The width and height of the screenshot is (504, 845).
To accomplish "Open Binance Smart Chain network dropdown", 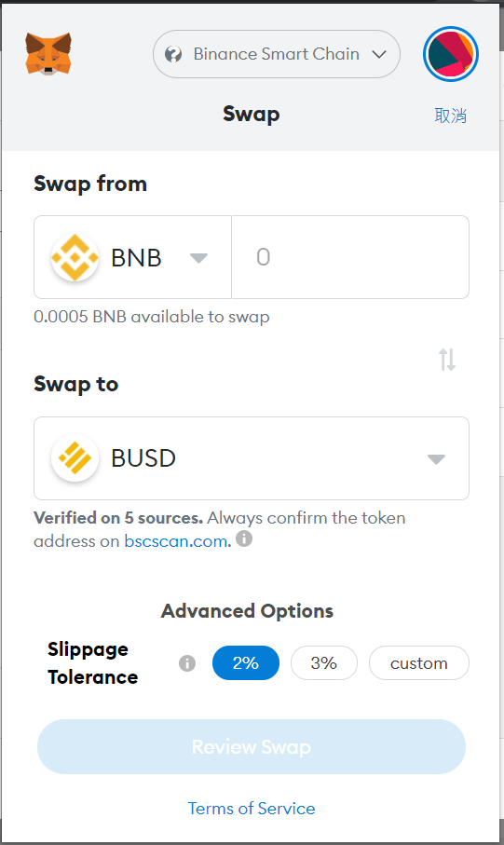I will point(277,54).
